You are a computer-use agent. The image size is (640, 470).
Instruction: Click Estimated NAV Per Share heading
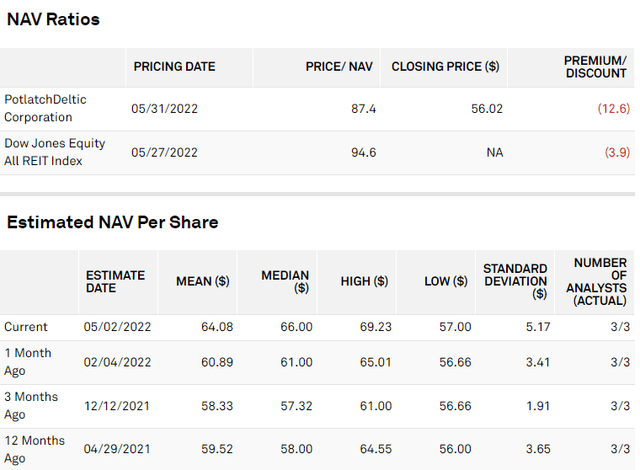(x=113, y=222)
